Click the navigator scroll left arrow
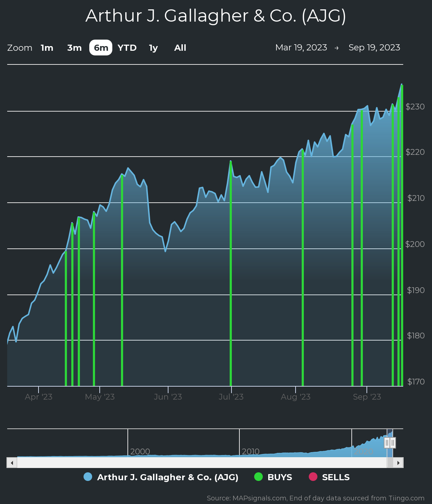This screenshot has width=432, height=504. [12, 463]
